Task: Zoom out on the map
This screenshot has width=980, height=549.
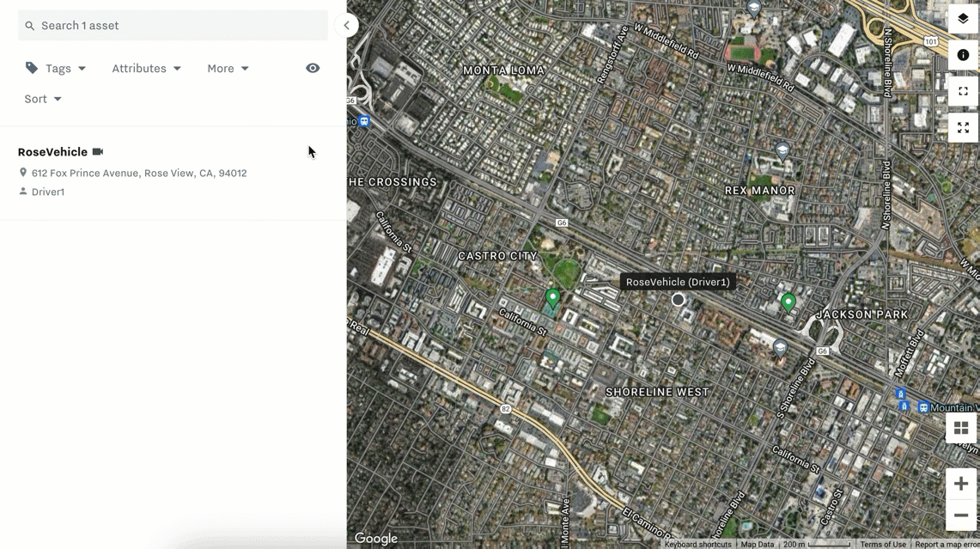Action: click(x=961, y=515)
